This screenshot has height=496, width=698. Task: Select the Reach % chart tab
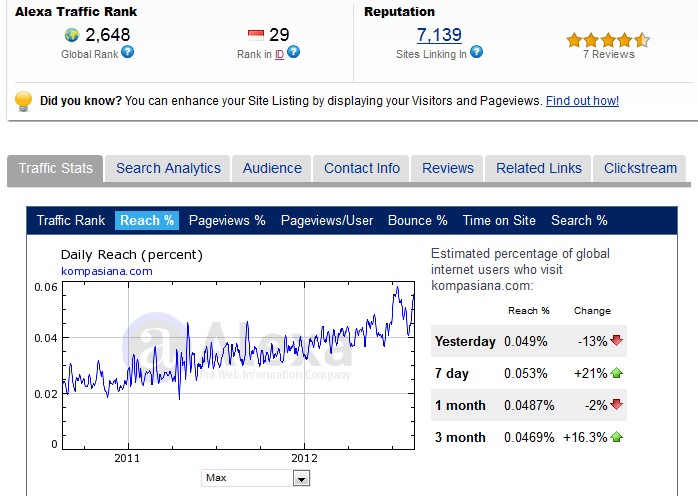(147, 220)
